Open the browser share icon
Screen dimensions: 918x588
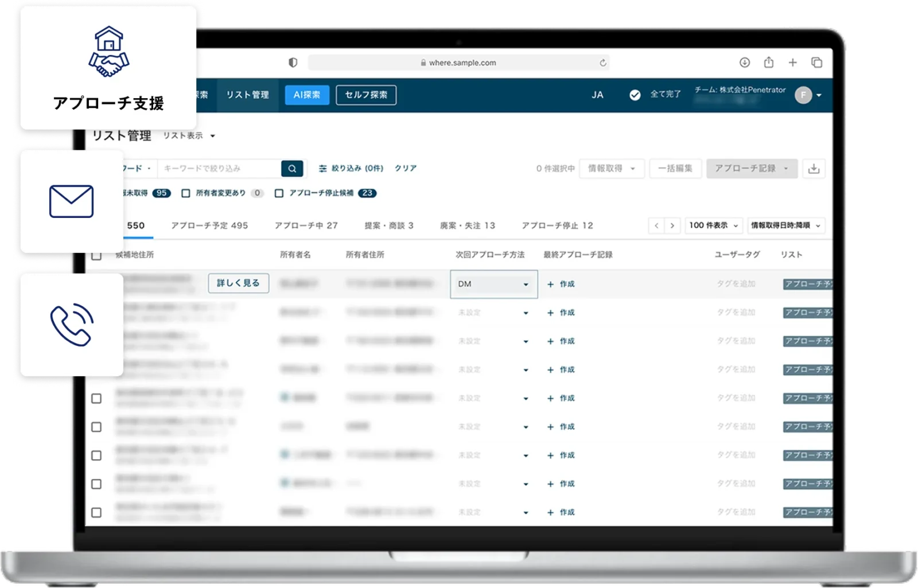(x=769, y=63)
